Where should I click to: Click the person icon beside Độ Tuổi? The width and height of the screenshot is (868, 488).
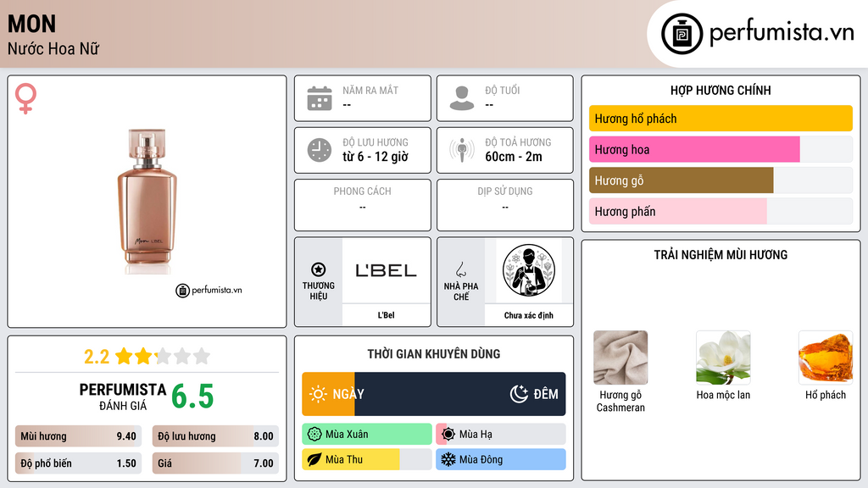tap(462, 98)
